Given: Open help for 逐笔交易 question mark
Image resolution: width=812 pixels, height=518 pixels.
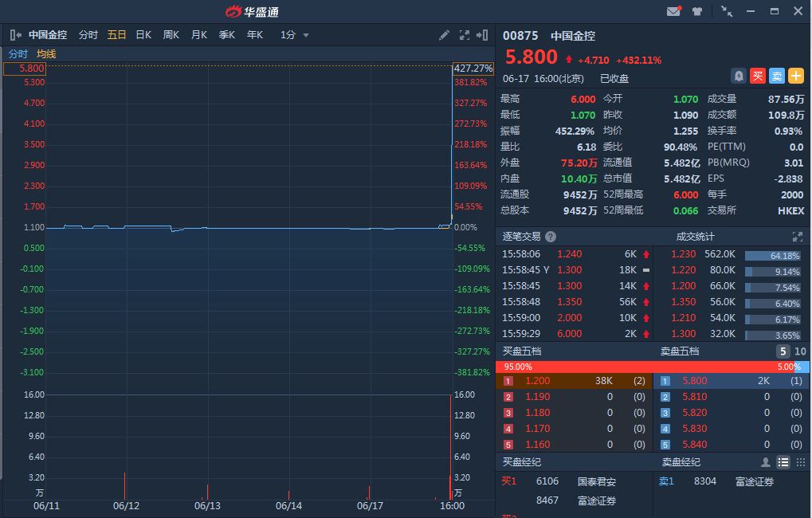Looking at the screenshot, I should click(551, 237).
